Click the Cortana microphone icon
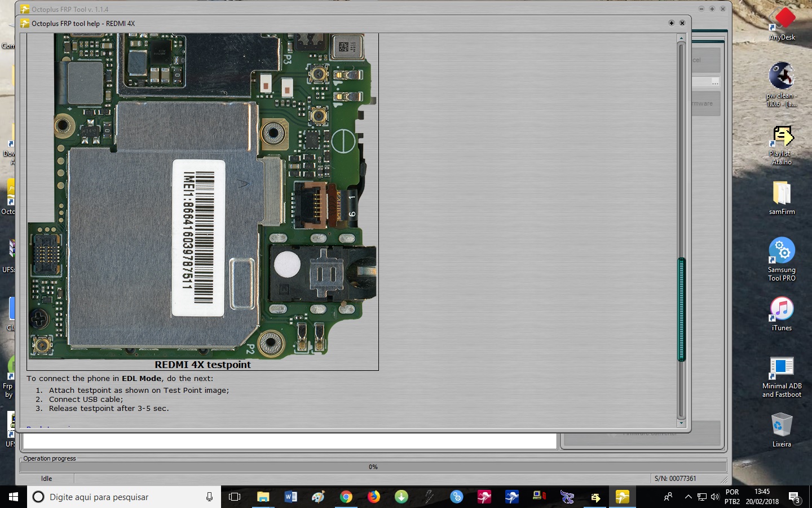 tap(209, 497)
